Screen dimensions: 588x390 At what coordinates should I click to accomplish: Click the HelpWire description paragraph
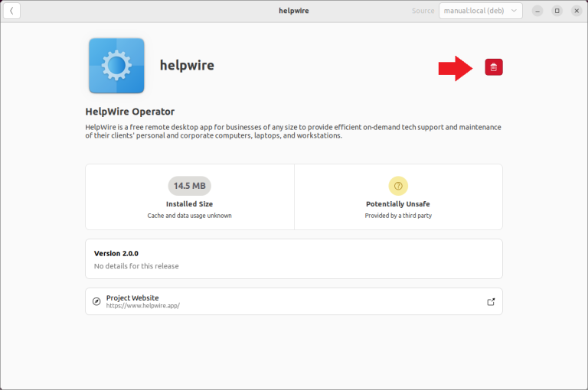(x=293, y=132)
